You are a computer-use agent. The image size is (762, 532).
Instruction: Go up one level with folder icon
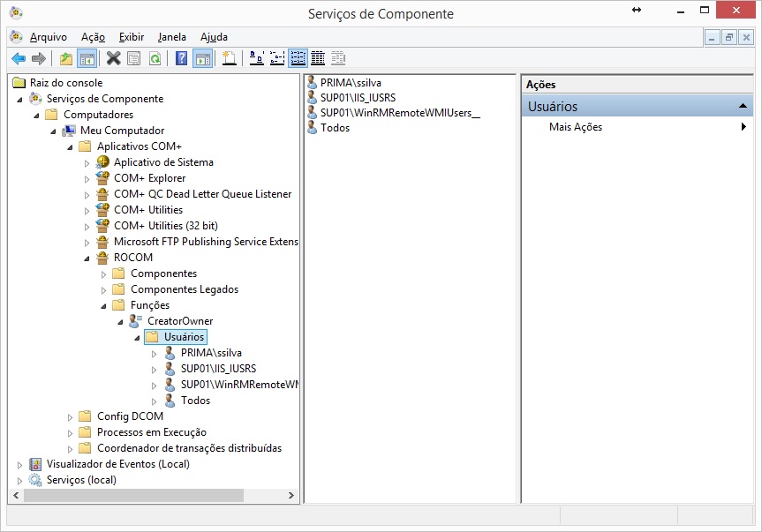66,59
